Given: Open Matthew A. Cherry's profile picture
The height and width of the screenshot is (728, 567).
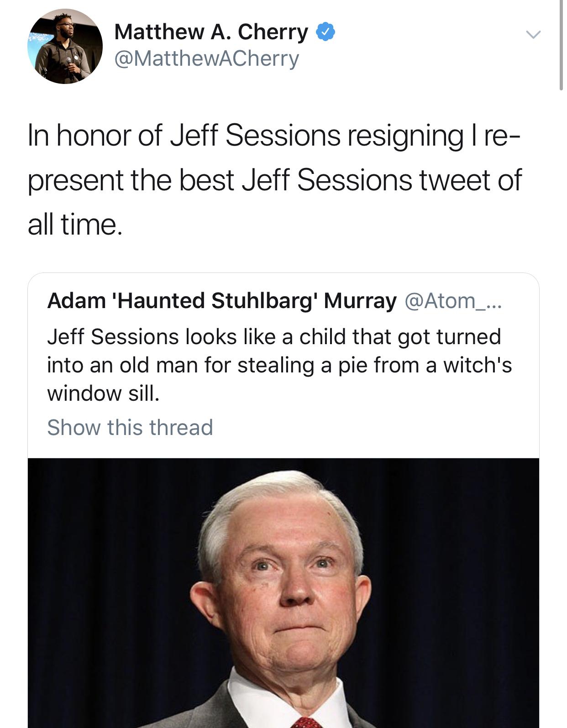Looking at the screenshot, I should point(65,47).
